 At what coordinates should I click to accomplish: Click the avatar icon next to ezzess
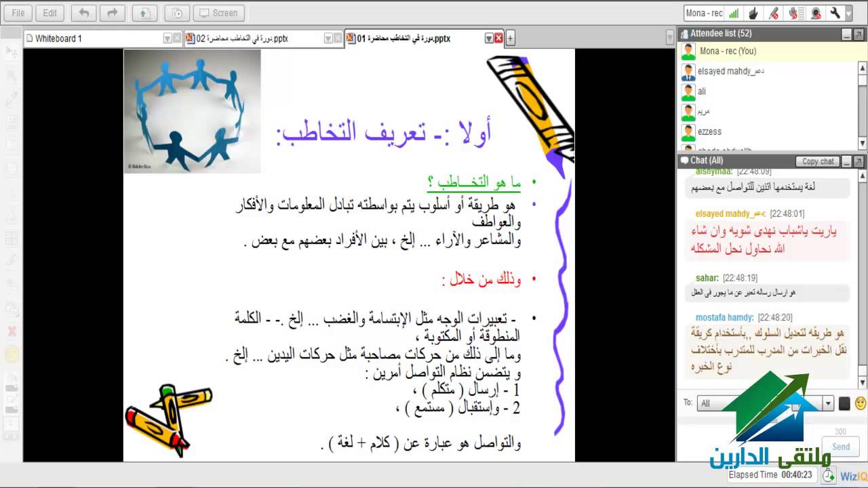tap(688, 131)
